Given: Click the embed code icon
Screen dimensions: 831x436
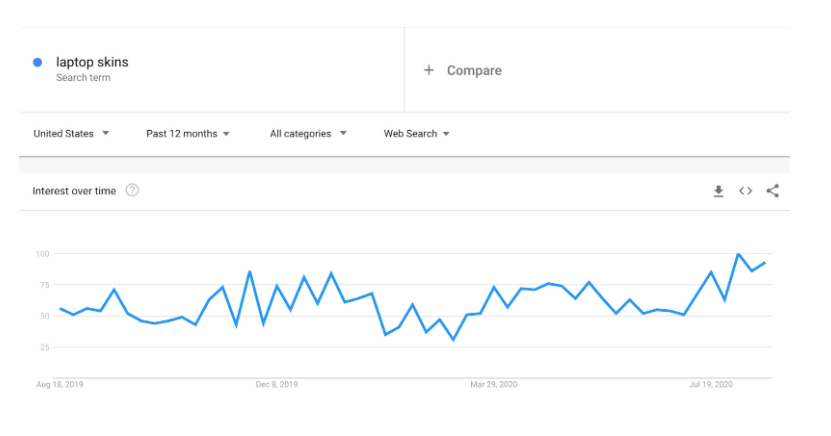Looking at the screenshot, I should click(745, 191).
